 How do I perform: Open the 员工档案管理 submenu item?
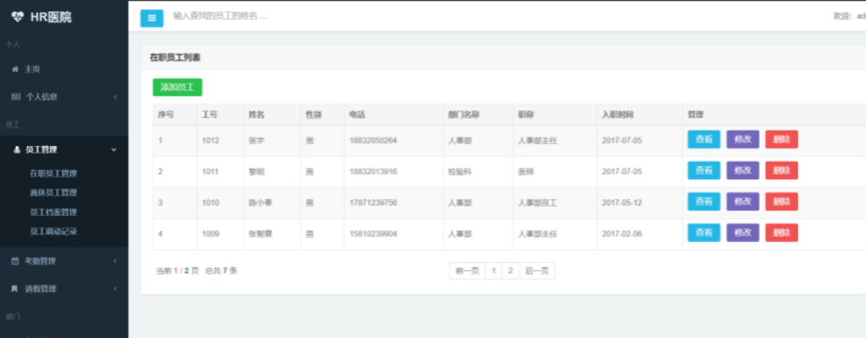(53, 212)
